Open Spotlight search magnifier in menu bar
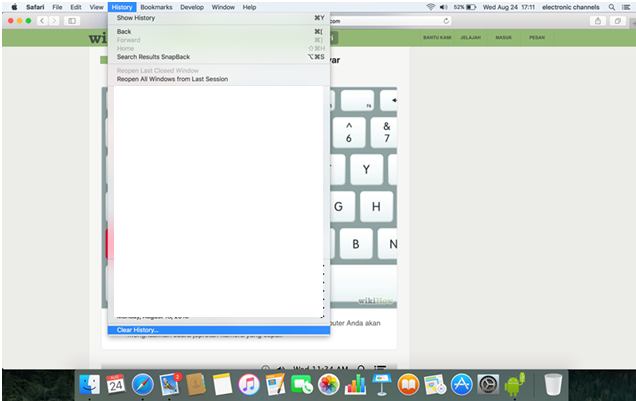The image size is (636, 401). click(x=611, y=6)
